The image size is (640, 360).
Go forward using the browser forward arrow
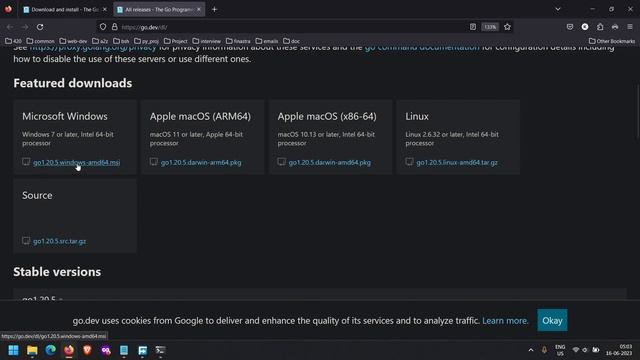25,27
